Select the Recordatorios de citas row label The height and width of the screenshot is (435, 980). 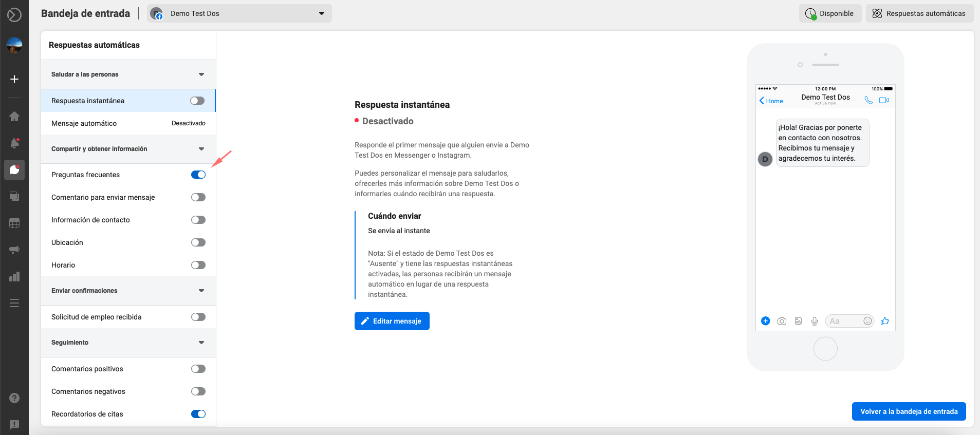87,414
